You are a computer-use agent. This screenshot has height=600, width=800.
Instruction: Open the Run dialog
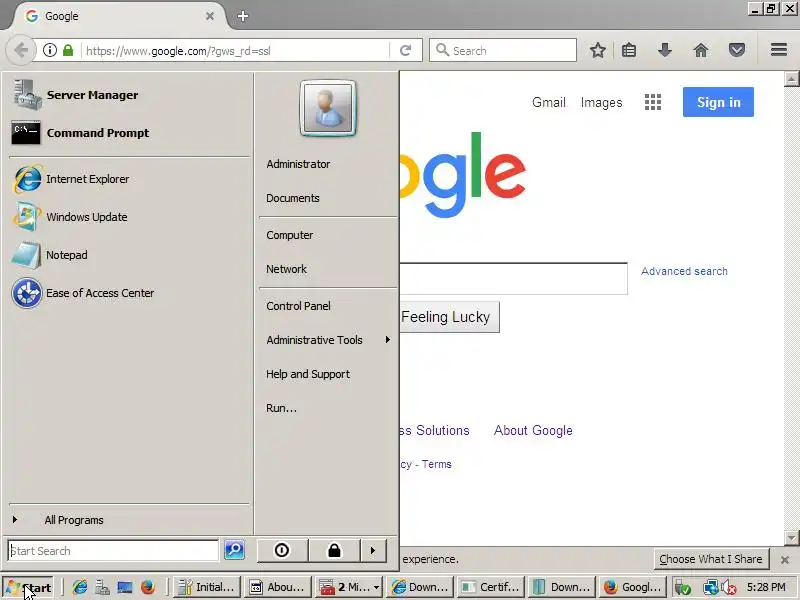[x=281, y=408]
